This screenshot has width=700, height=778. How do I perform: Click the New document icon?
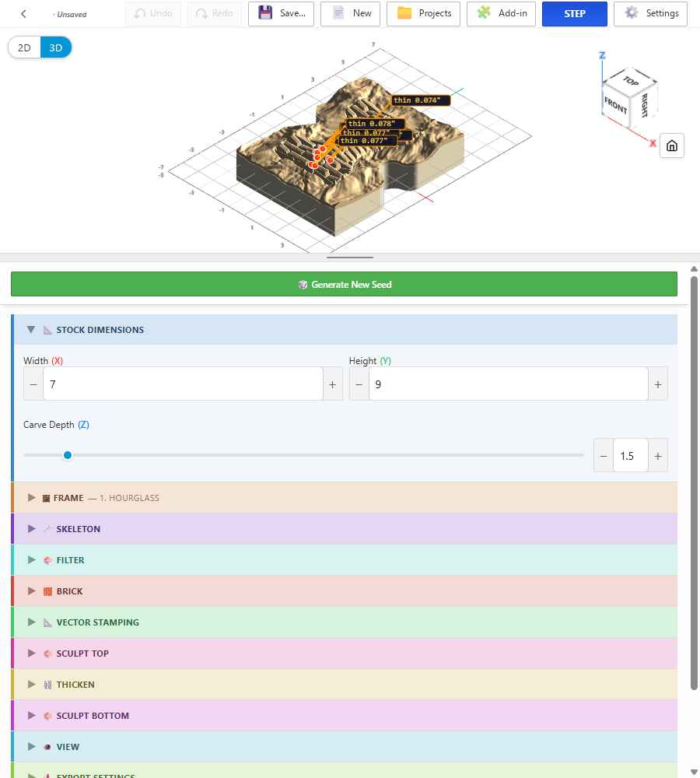point(338,13)
